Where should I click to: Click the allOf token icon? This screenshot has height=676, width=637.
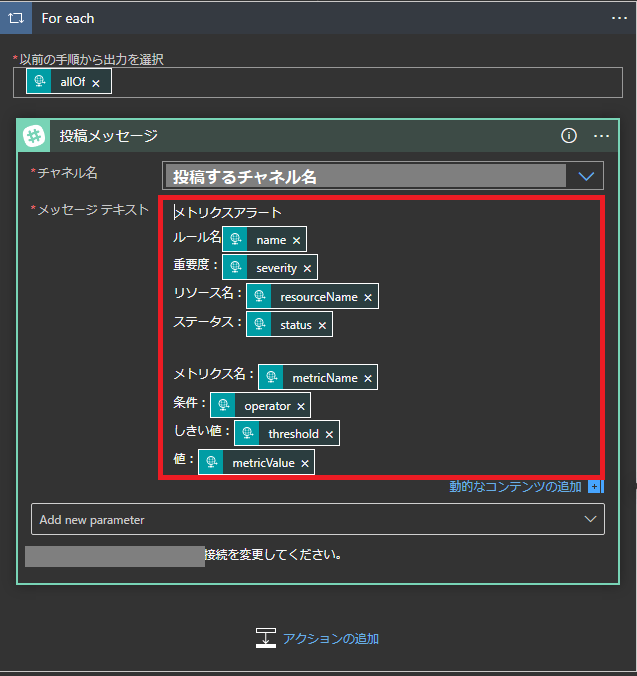pyautogui.click(x=39, y=81)
